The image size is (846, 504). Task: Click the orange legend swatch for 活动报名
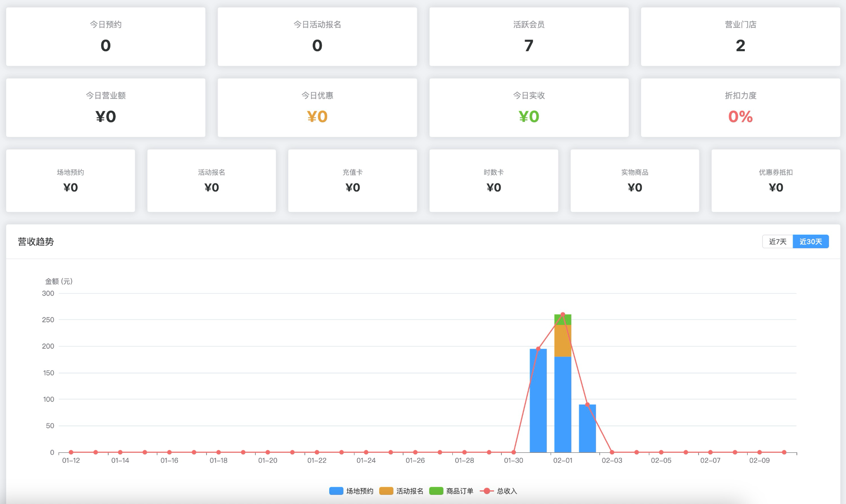click(386, 491)
